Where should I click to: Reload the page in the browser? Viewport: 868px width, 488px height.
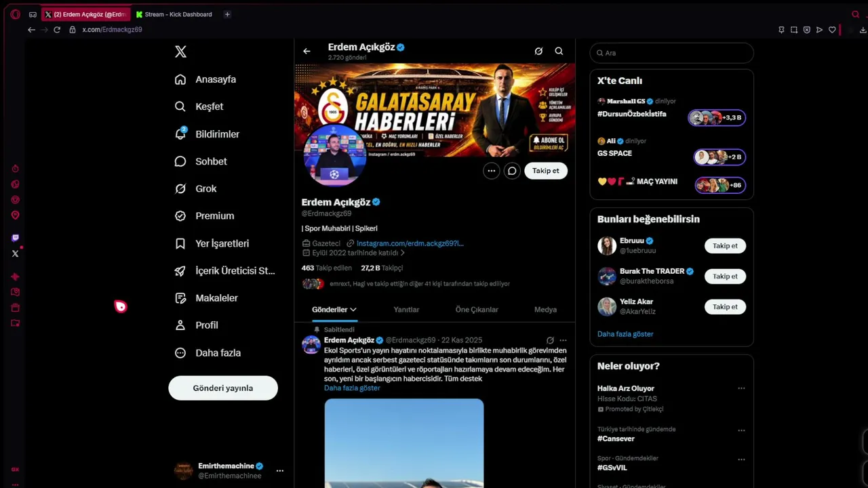[57, 30]
